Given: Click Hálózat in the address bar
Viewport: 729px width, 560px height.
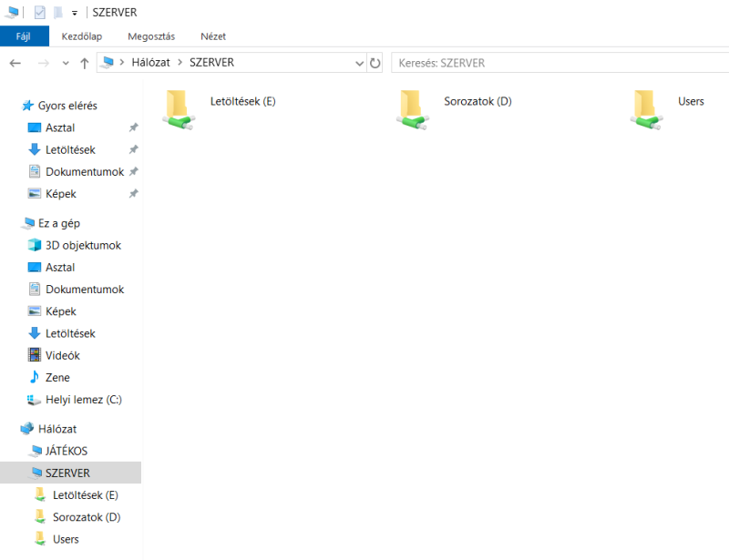Looking at the screenshot, I should (150, 62).
